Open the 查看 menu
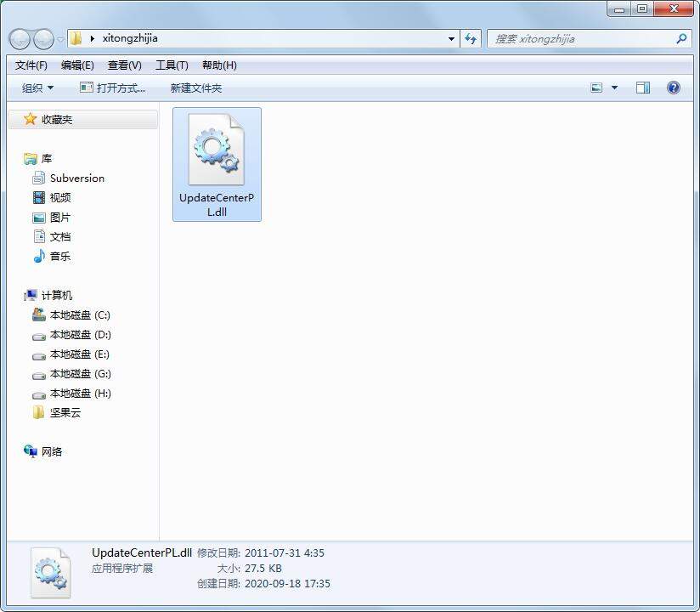700x612 pixels. (x=123, y=65)
